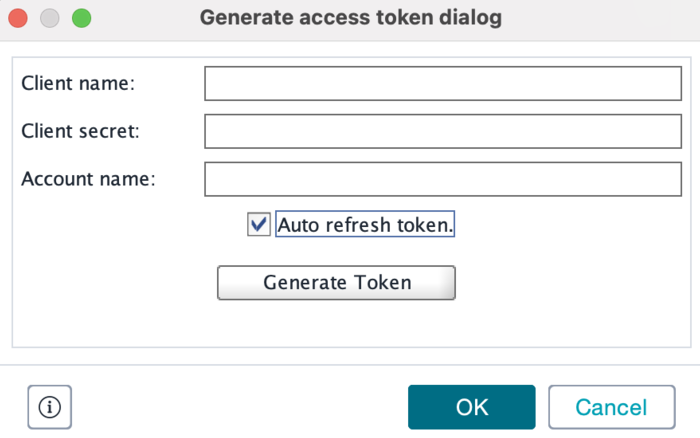Click the "Client name:" label
Screen dimensions: 700x438
(78, 84)
